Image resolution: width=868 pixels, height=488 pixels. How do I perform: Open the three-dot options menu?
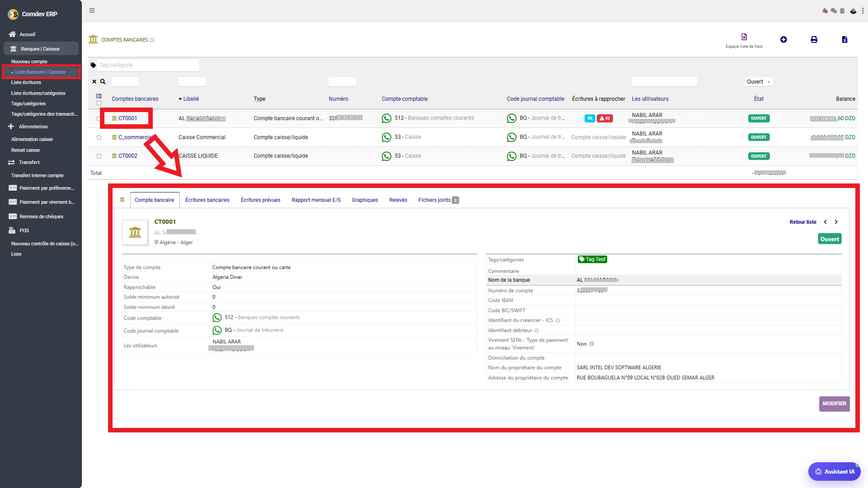[863, 11]
